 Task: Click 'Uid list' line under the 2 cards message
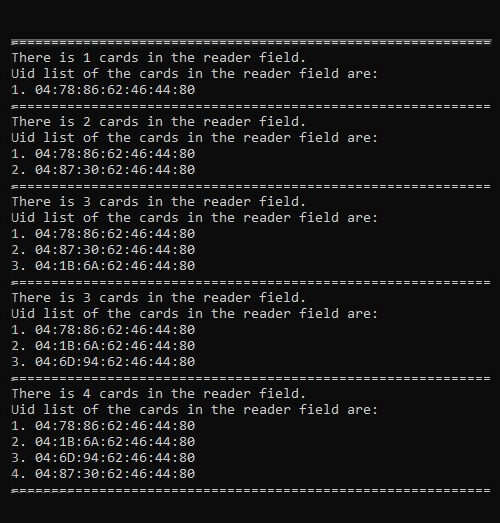tap(194, 138)
